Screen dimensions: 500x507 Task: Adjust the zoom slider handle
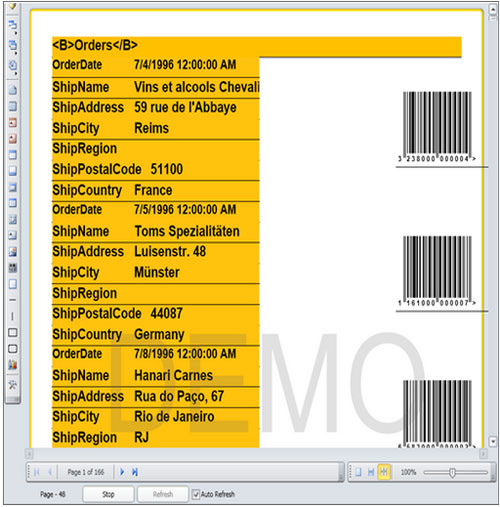pyautogui.click(x=452, y=472)
